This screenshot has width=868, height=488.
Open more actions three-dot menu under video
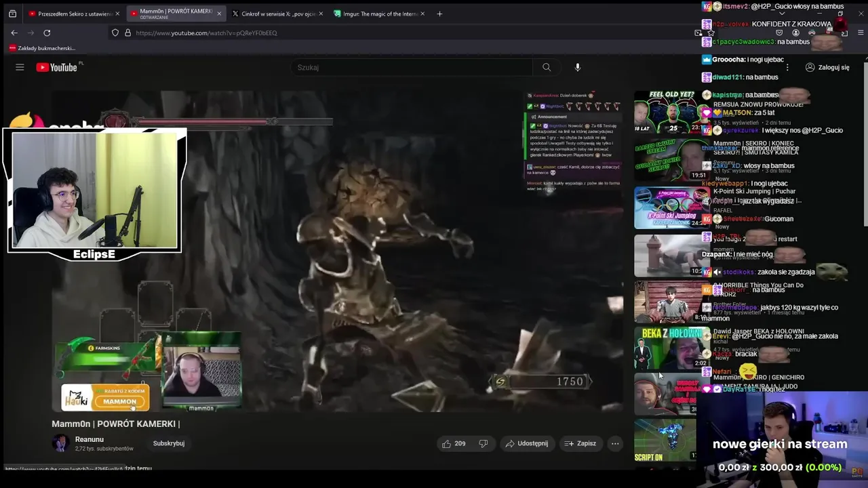coord(615,443)
